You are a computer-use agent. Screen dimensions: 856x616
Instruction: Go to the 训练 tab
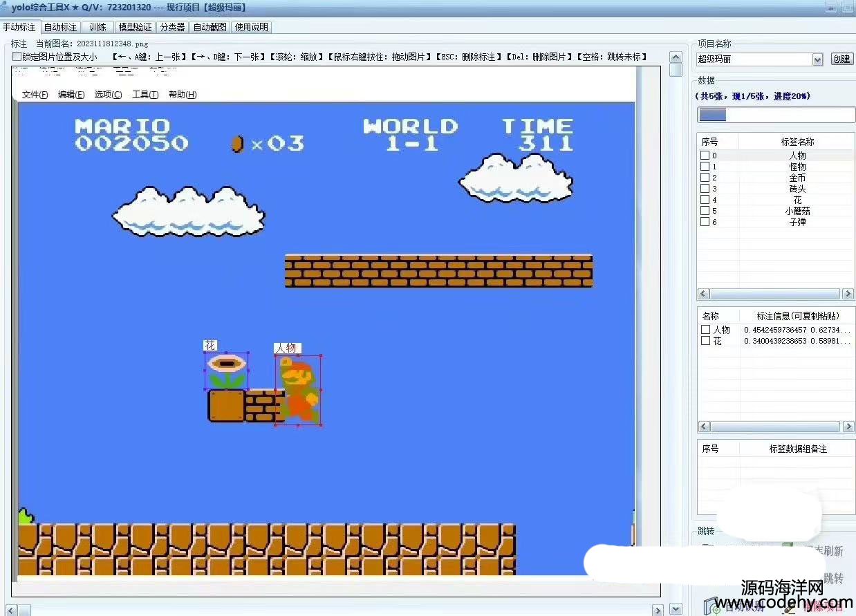click(x=97, y=27)
